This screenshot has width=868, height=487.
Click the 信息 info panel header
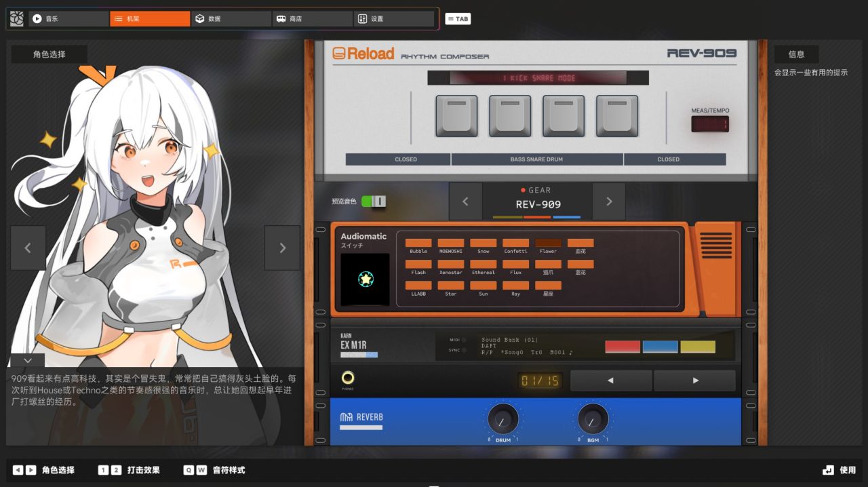(797, 54)
